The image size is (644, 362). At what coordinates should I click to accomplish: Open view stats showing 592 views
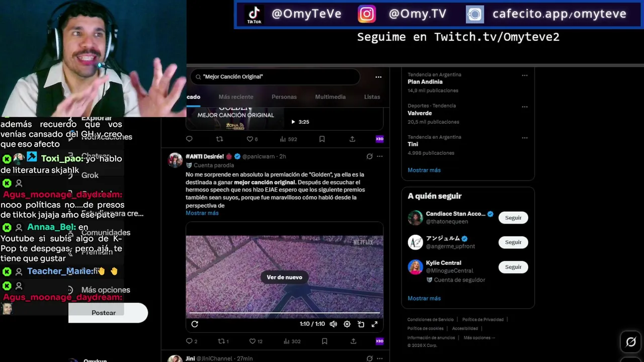click(x=289, y=139)
